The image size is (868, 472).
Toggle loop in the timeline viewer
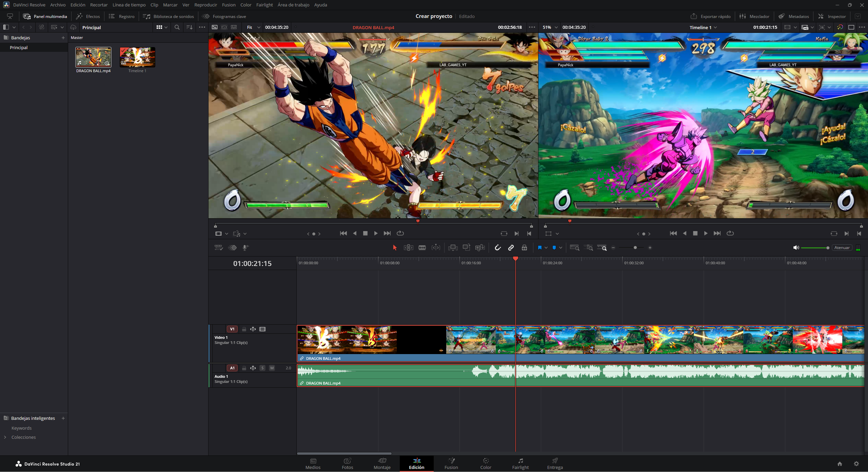tap(730, 233)
